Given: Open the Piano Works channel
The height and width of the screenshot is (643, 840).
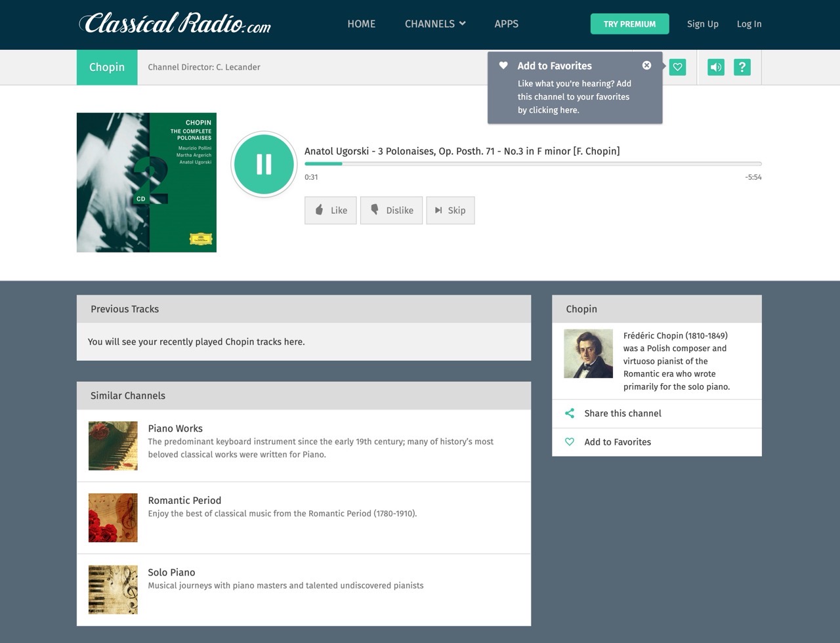Looking at the screenshot, I should [x=175, y=428].
